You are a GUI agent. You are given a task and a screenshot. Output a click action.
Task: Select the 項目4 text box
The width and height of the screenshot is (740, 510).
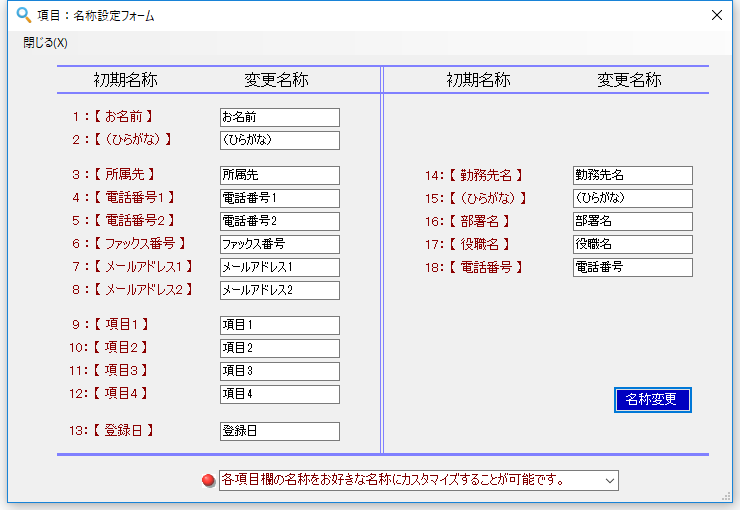click(279, 394)
